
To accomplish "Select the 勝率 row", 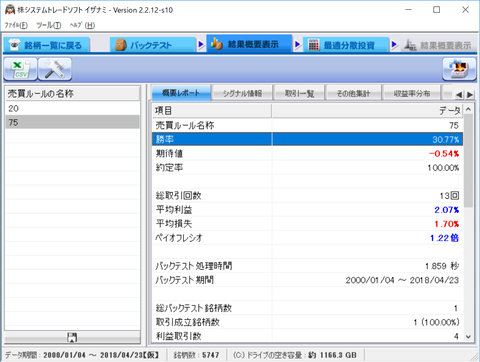I will coord(308,139).
